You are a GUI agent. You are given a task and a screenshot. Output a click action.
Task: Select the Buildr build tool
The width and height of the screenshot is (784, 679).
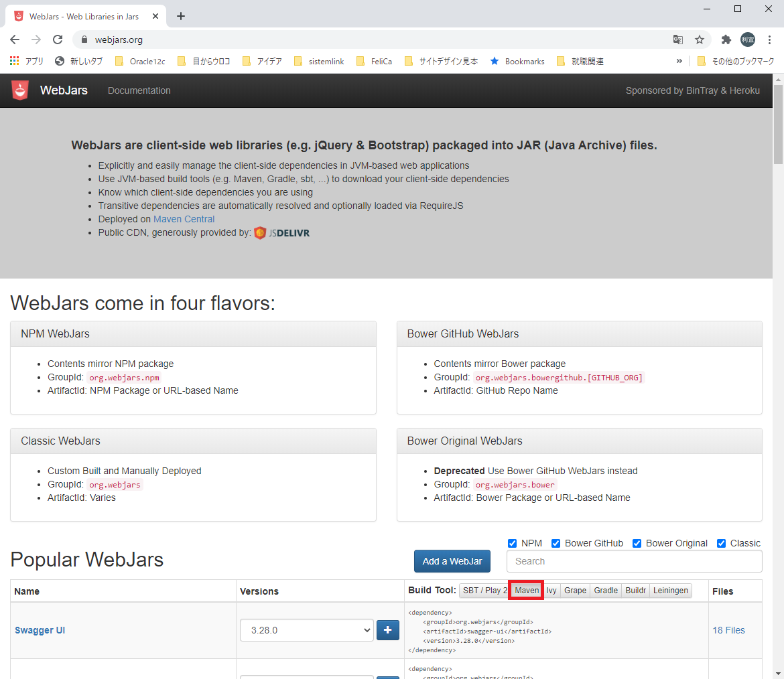coord(635,591)
